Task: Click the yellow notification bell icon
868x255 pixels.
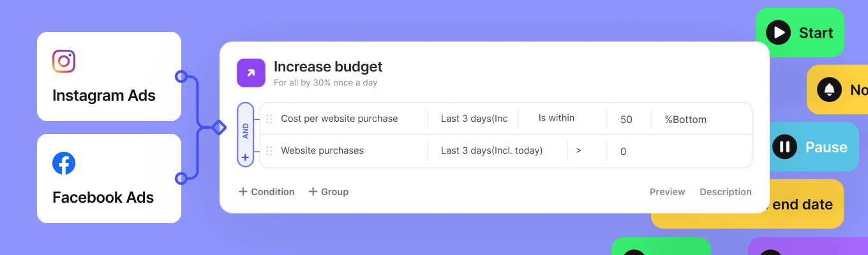Action: point(830,90)
